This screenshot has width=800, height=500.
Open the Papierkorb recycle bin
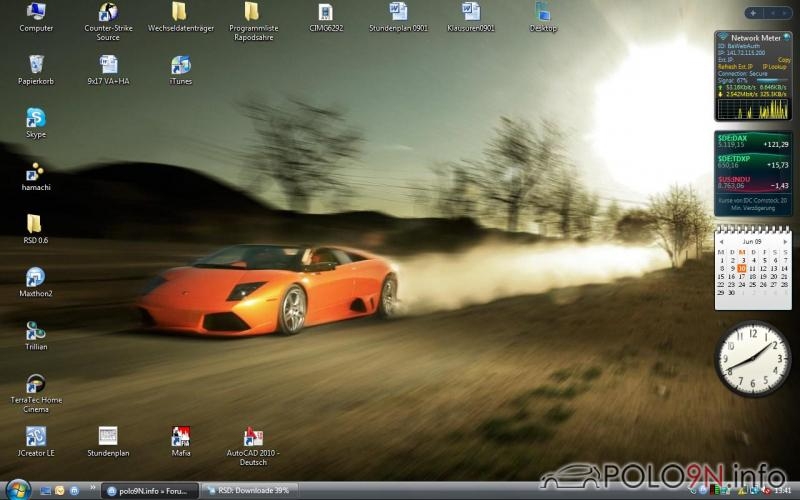[36, 65]
